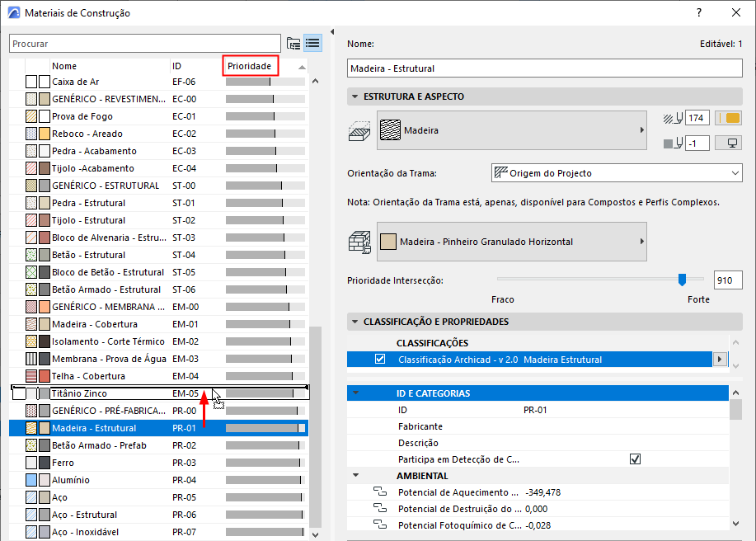
Task: Click the Prioridade Intersecção value field 910
Action: click(727, 280)
